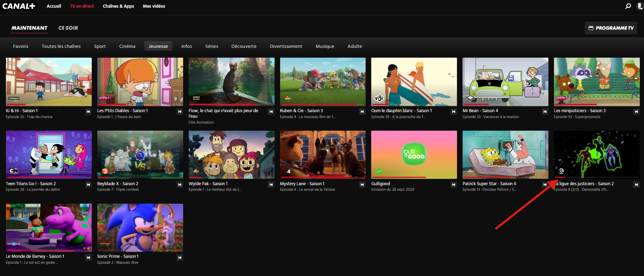The width and height of the screenshot is (644, 276).
Task: Show Toutes les chaînes
Action: tap(61, 46)
